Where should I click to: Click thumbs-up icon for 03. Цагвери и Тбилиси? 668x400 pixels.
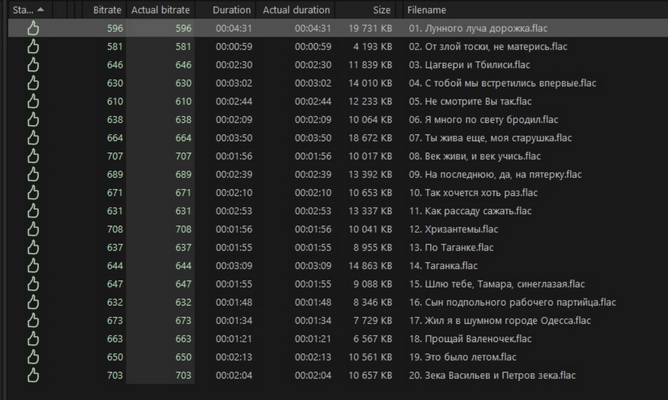tap(33, 65)
